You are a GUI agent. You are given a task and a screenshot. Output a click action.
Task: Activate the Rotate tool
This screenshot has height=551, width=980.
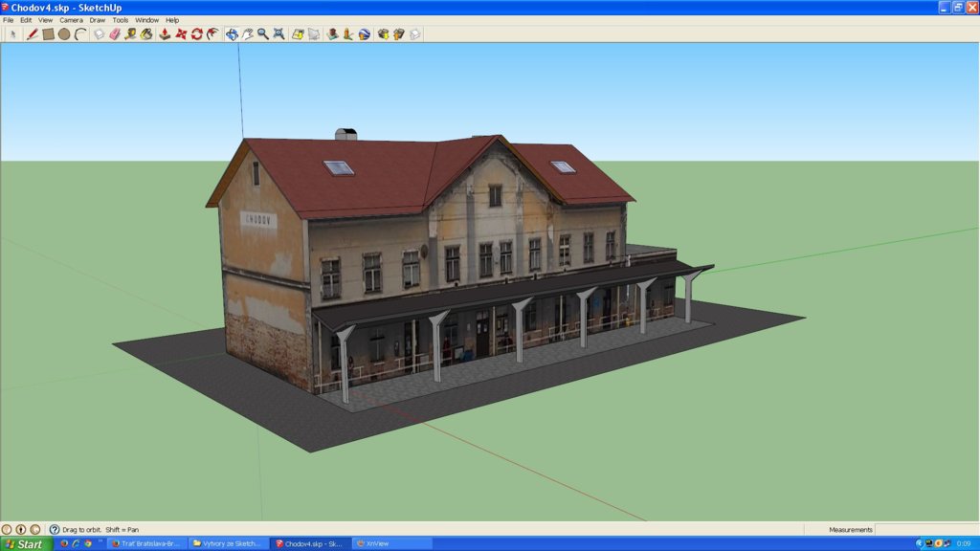(196, 33)
